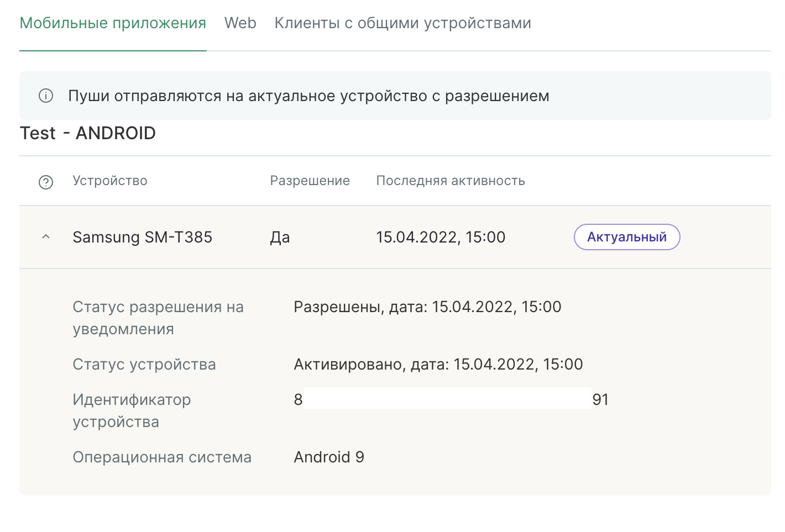Open Клиенты с общими устройствами tab

[403, 23]
